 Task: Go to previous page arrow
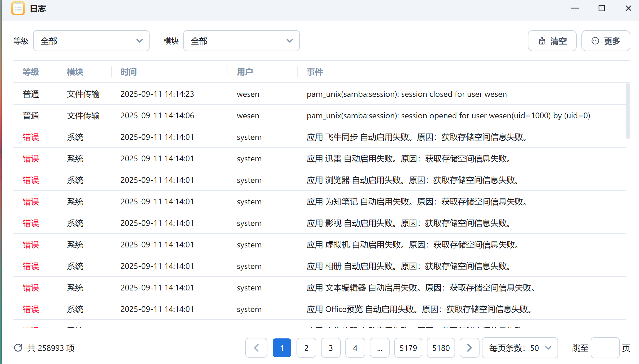pyautogui.click(x=256, y=348)
